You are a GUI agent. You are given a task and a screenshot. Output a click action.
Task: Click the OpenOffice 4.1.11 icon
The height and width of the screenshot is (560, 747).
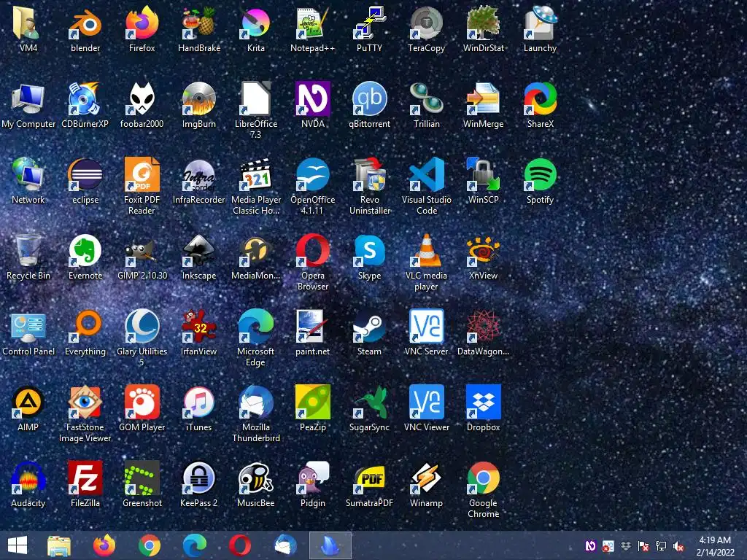coord(312,175)
